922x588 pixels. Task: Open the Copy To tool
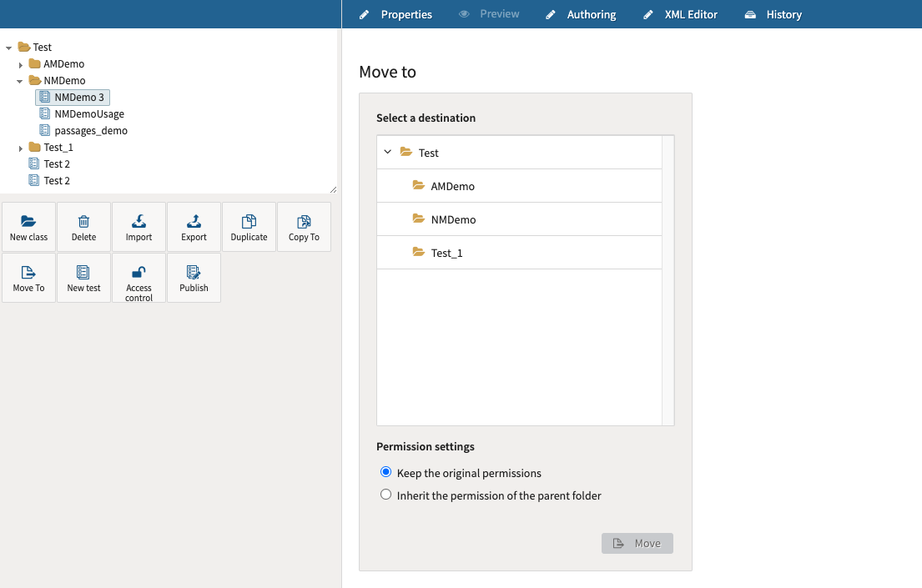[304, 226]
